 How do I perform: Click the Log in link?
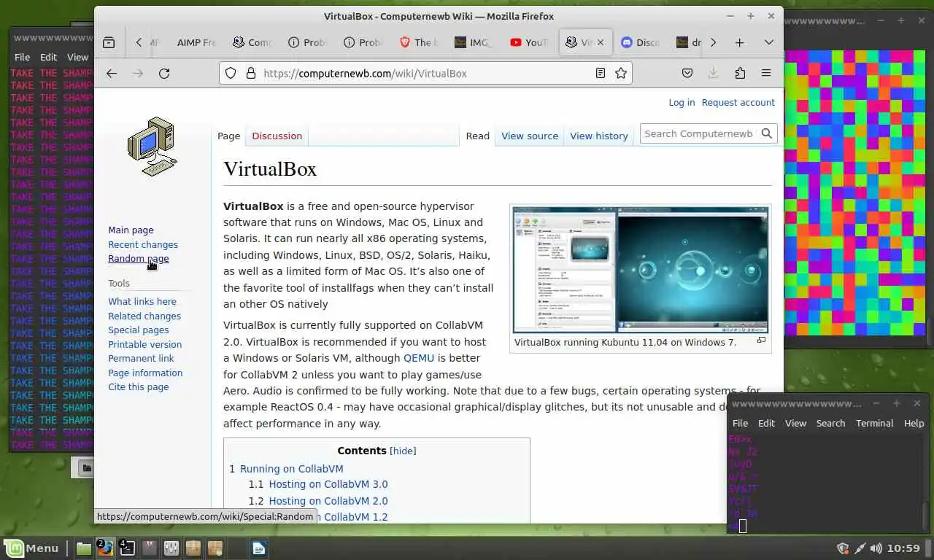(x=682, y=102)
